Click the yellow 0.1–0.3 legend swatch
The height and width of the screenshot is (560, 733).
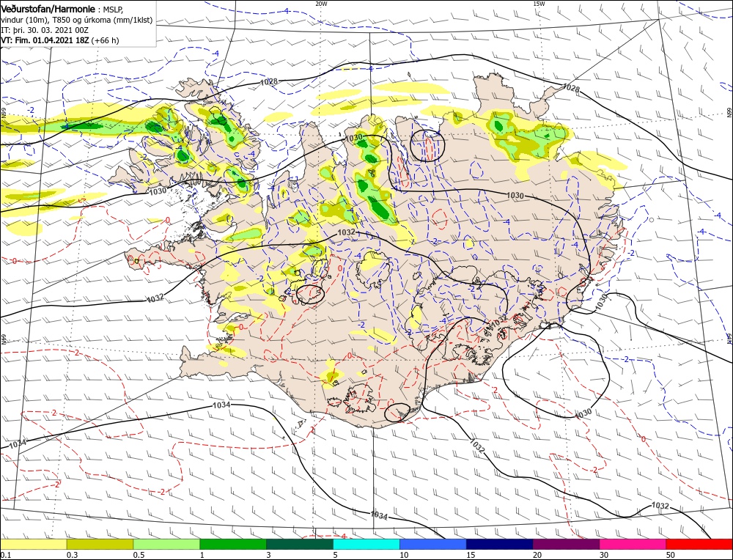33,544
